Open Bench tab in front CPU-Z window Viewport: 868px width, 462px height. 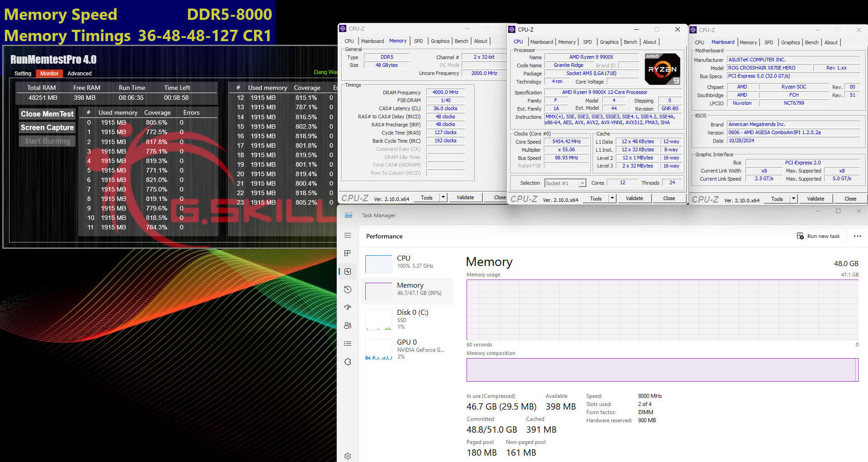pyautogui.click(x=630, y=42)
